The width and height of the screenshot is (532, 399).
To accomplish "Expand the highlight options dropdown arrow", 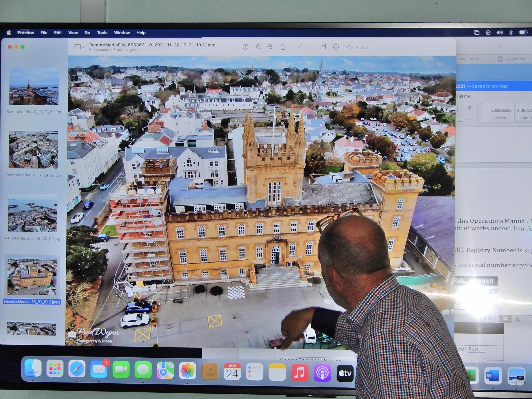I will [x=312, y=47].
